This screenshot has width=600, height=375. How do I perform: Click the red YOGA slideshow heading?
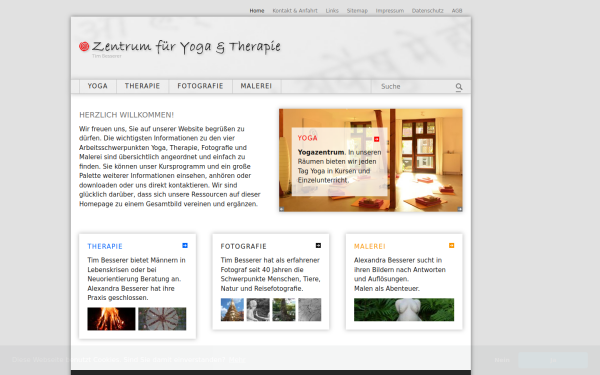(308, 138)
